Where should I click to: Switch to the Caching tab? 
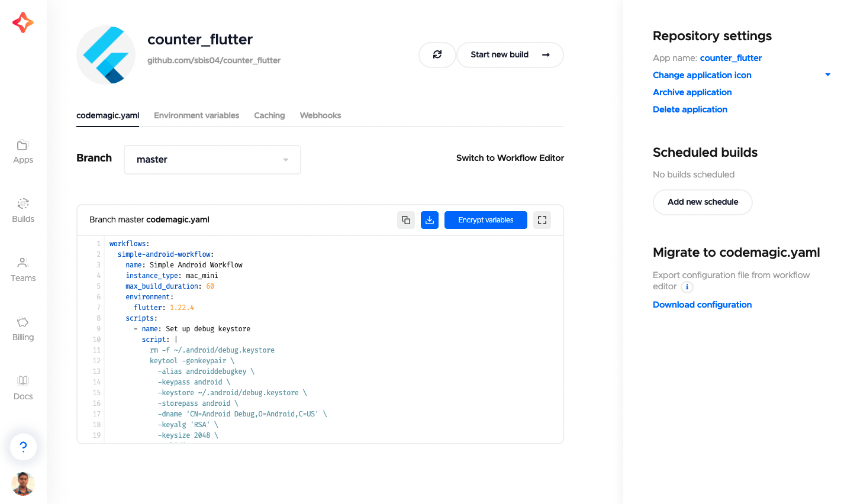[269, 115]
